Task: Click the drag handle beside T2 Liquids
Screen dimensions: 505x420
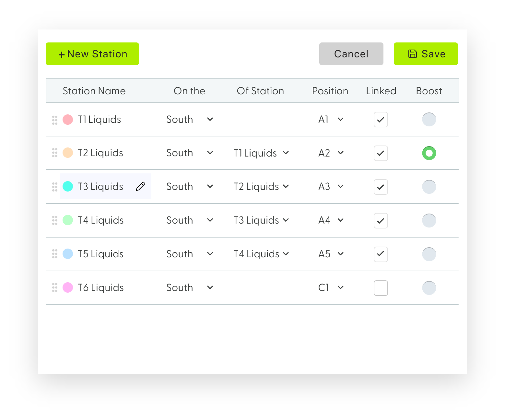Action: coord(55,153)
